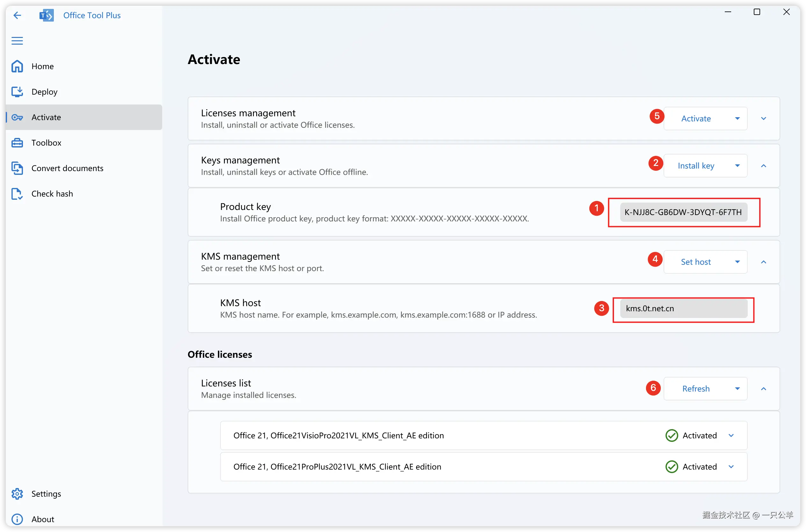Click the back arrow icon
Screen dimensions: 806x532
[x=17, y=15]
